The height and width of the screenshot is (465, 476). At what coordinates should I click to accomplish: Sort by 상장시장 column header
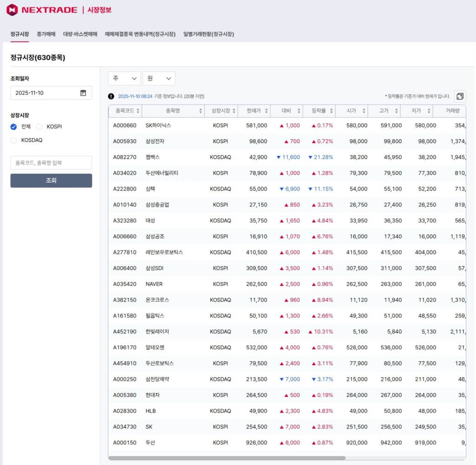click(221, 111)
